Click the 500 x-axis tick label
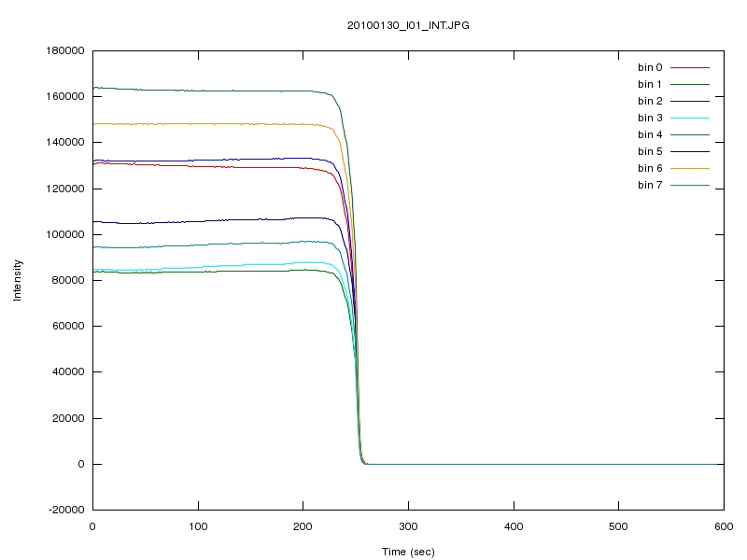Screen dimensions: 747x560 coord(618,526)
